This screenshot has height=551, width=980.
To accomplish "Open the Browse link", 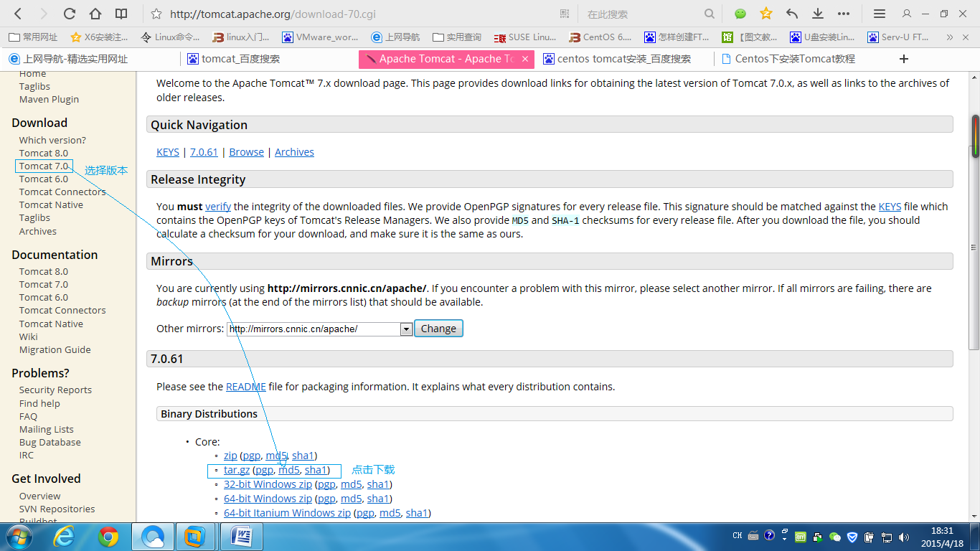I will pyautogui.click(x=247, y=152).
